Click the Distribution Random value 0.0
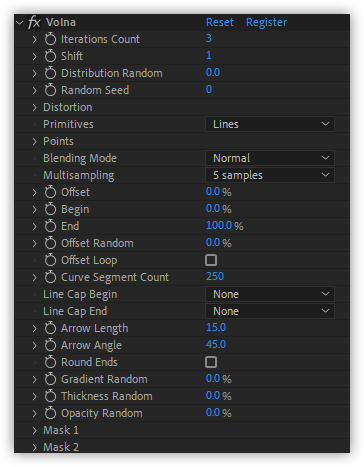 pos(213,72)
